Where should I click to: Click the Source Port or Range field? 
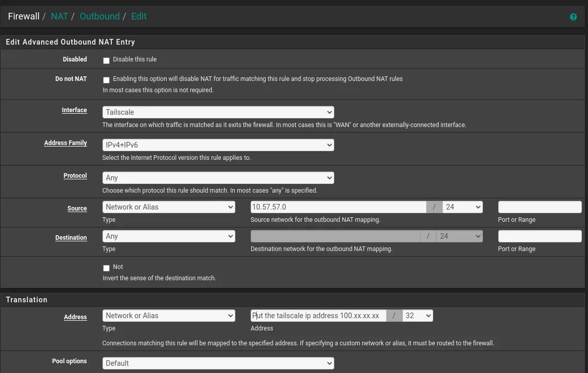tap(539, 206)
